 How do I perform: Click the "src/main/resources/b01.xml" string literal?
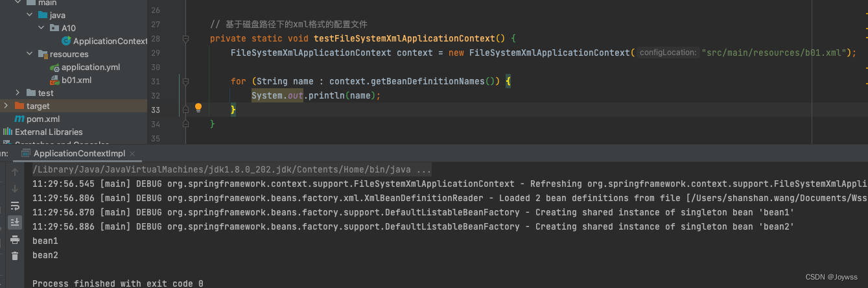774,53
